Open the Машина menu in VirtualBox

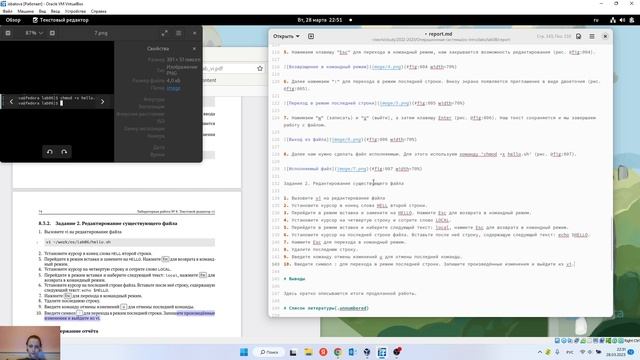pos(25,11)
